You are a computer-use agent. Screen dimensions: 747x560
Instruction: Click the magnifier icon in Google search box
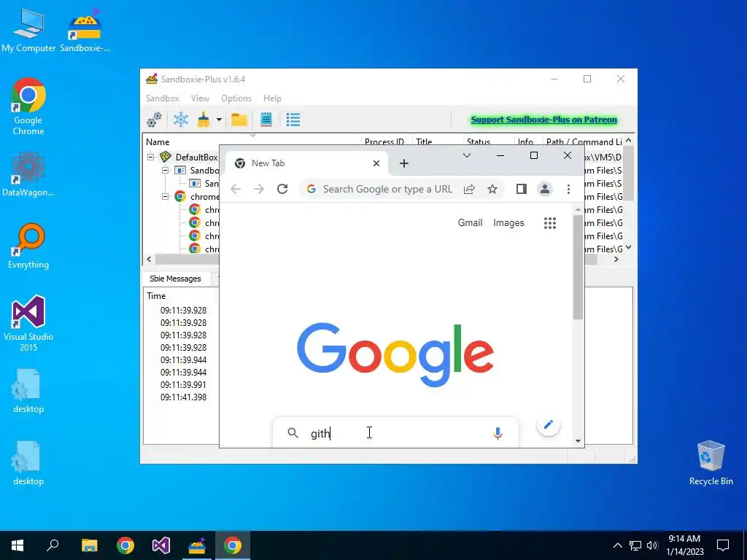293,433
